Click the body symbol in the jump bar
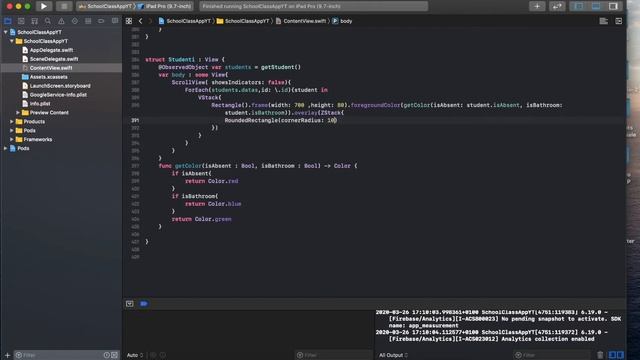This screenshot has height=360, width=640. tap(342, 21)
